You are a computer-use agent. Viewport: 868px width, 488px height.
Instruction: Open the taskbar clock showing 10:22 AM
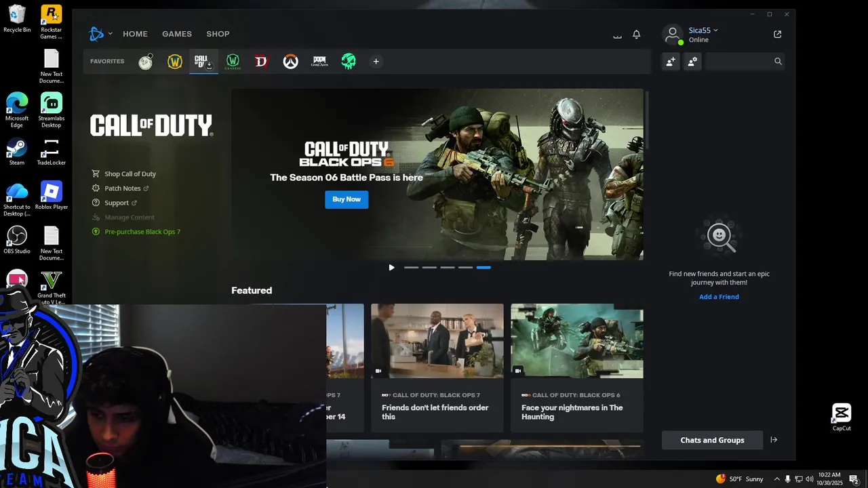point(829,479)
